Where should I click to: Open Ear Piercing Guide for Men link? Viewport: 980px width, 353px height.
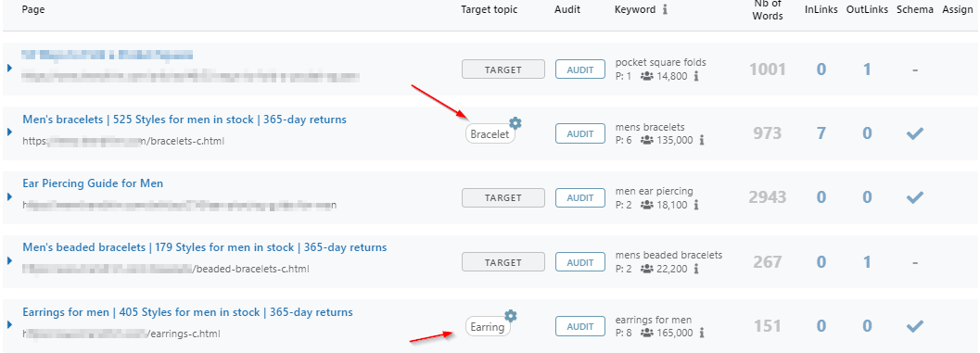point(93,183)
